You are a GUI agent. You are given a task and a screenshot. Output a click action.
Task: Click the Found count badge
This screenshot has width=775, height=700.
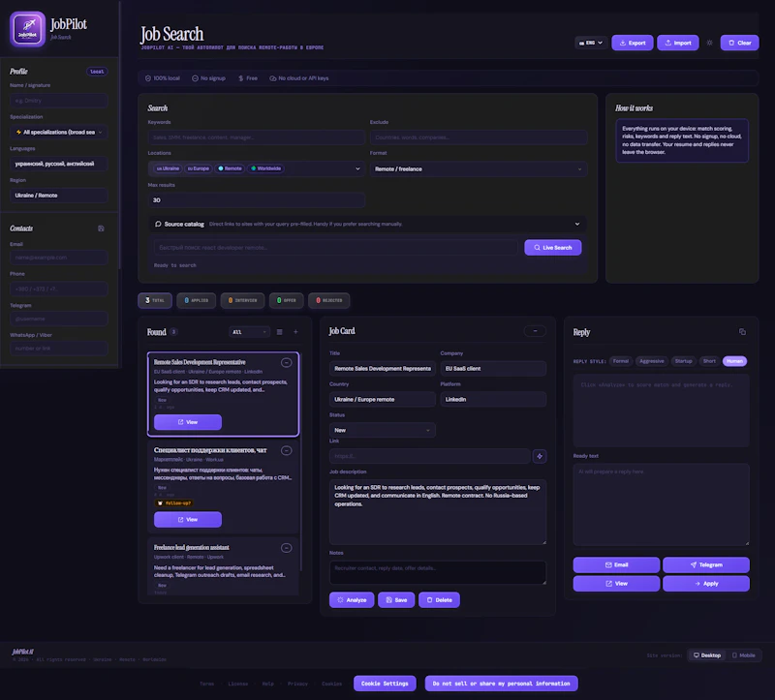pos(174,332)
